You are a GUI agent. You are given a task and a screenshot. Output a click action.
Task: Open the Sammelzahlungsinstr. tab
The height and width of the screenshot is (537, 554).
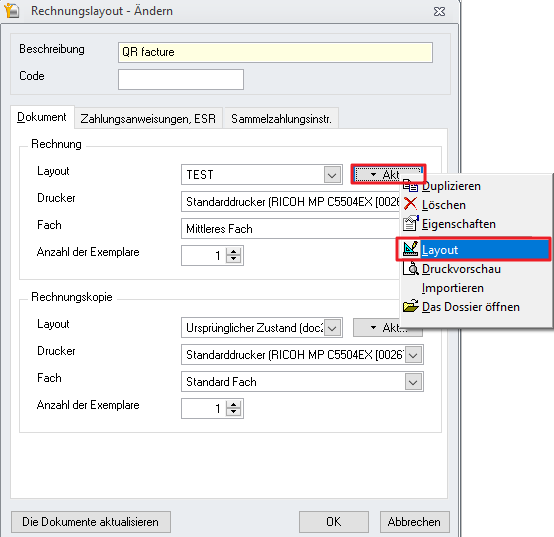click(282, 118)
